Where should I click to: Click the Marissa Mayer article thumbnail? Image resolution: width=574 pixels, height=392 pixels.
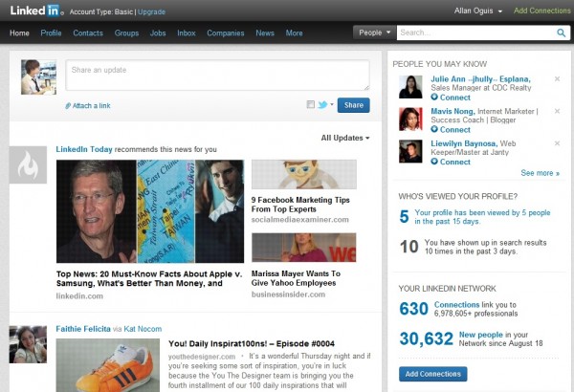pyautogui.click(x=304, y=248)
